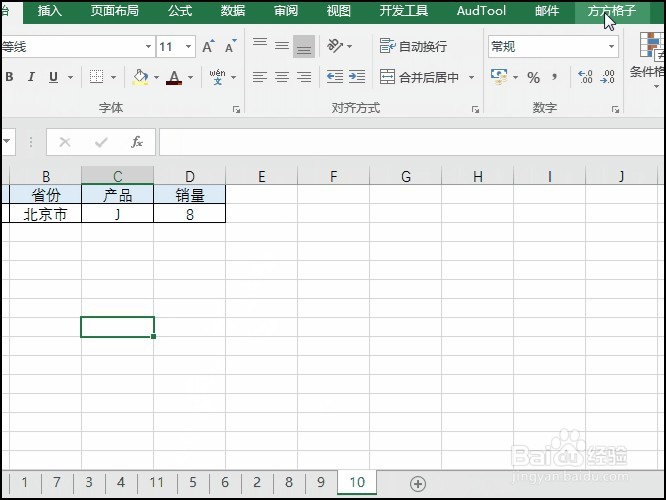666x500 pixels.
Task: Click the accounting number format icon
Action: pyautogui.click(x=499, y=77)
